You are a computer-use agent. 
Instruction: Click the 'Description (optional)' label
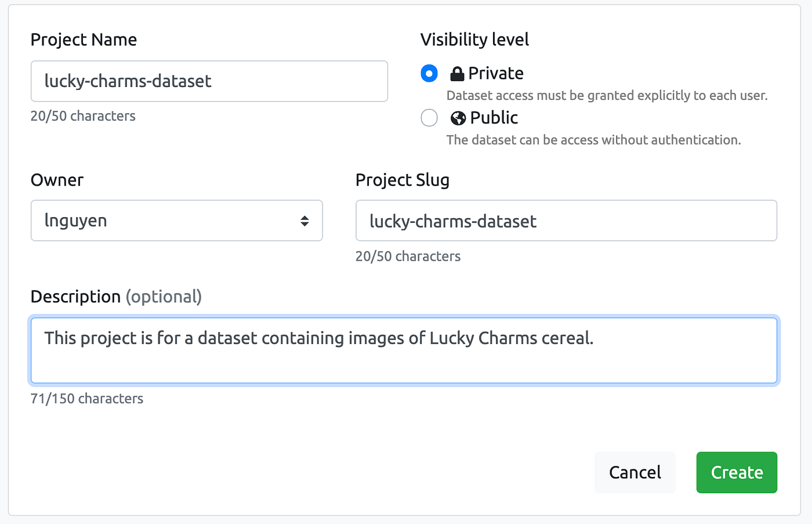click(x=116, y=297)
